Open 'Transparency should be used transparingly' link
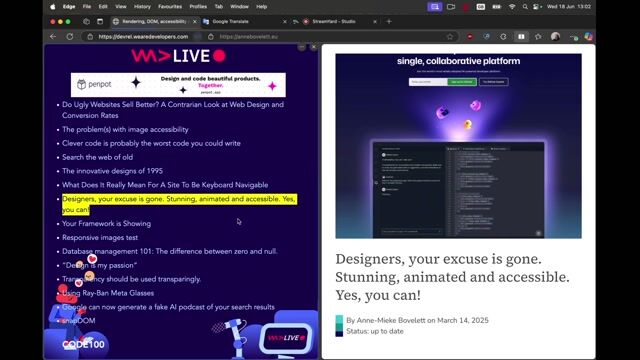Image resolution: width=640 pixels, height=360 pixels. [131, 279]
